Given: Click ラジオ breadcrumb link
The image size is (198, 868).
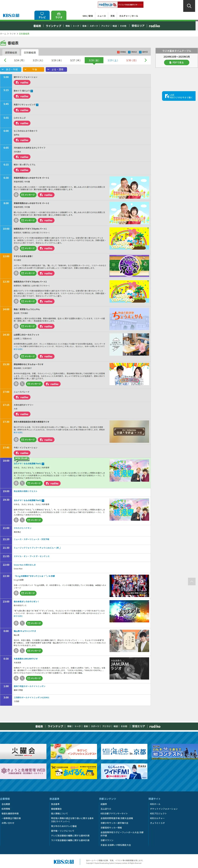Looking at the screenshot, I should coord(12,34).
